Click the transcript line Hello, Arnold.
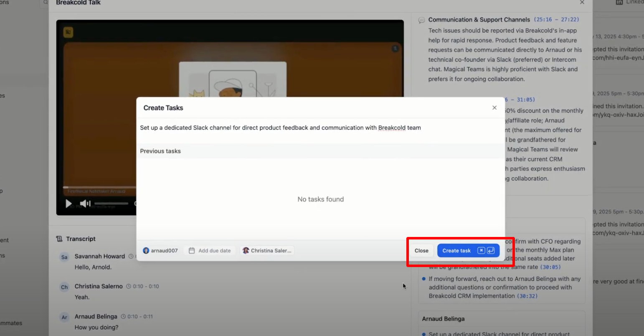Viewport: 644px width, 336px height. click(93, 267)
